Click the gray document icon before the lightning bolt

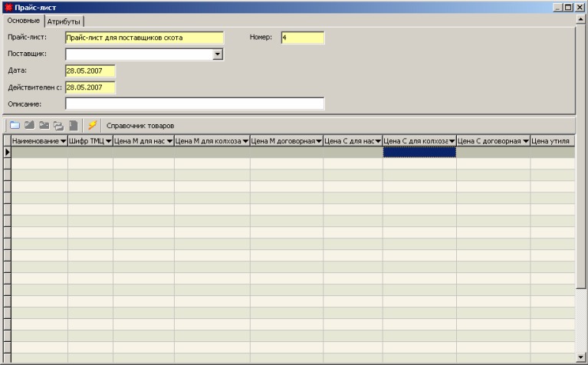[x=73, y=125]
